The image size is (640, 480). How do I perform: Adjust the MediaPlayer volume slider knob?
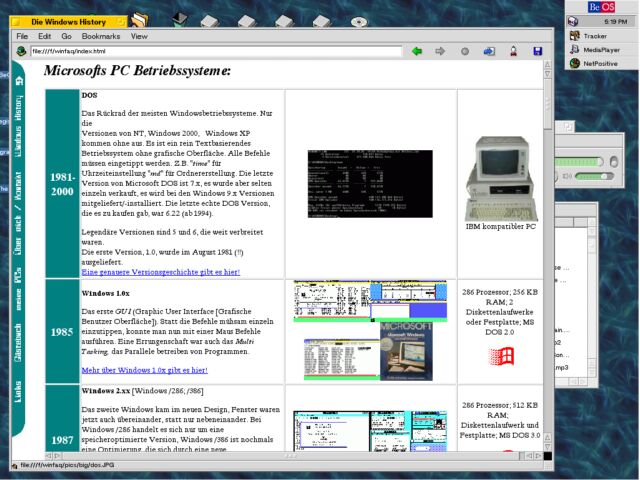pyautogui.click(x=605, y=176)
